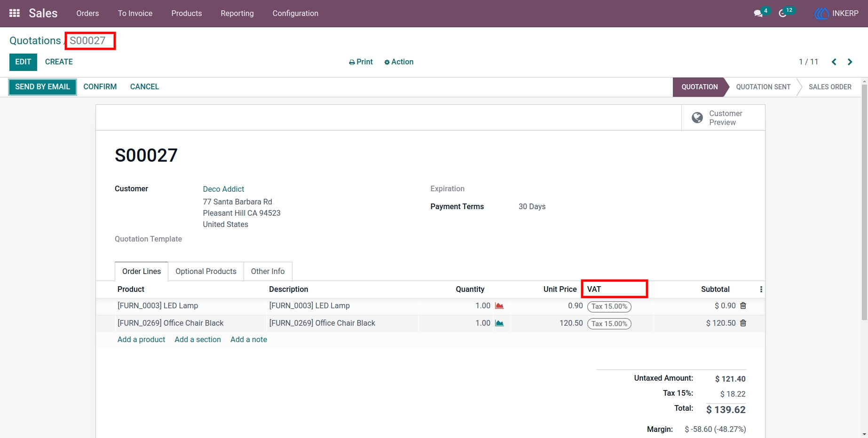
Task: Expand the Print dropdown
Action: pyautogui.click(x=361, y=62)
